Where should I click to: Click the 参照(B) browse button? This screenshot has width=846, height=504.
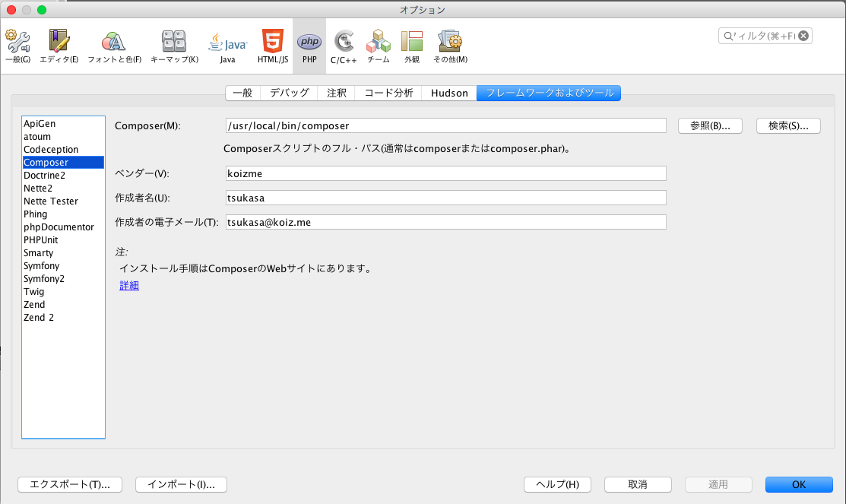click(709, 125)
